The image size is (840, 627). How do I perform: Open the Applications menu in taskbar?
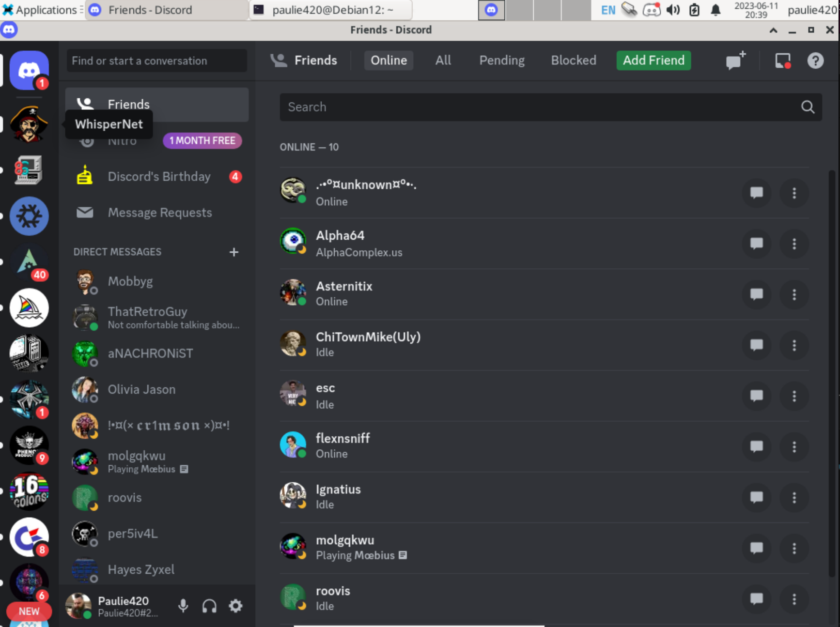(43, 10)
